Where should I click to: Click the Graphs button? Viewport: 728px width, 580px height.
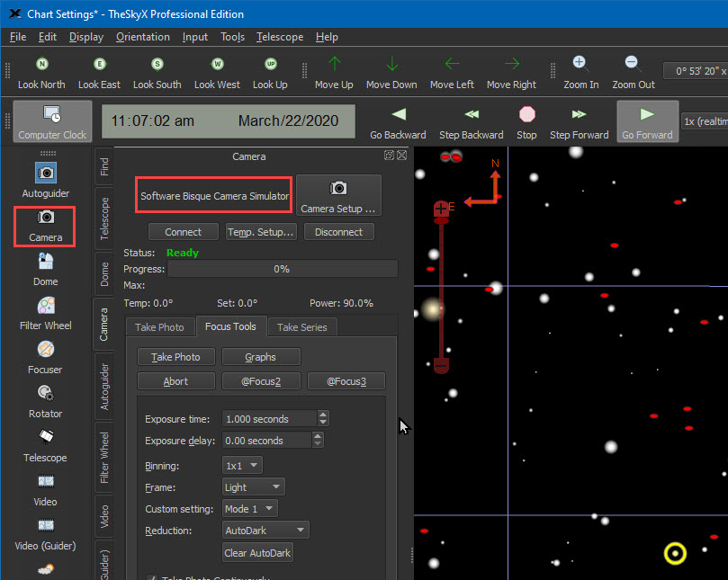point(261,357)
